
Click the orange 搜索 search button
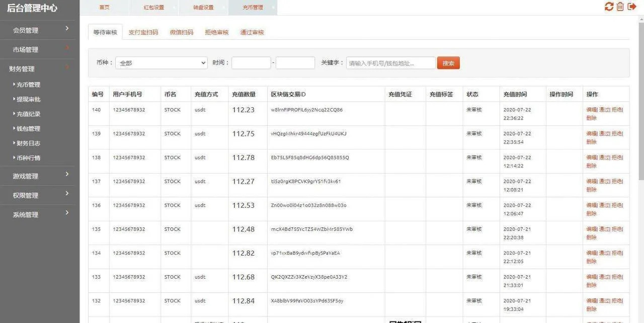tap(448, 63)
